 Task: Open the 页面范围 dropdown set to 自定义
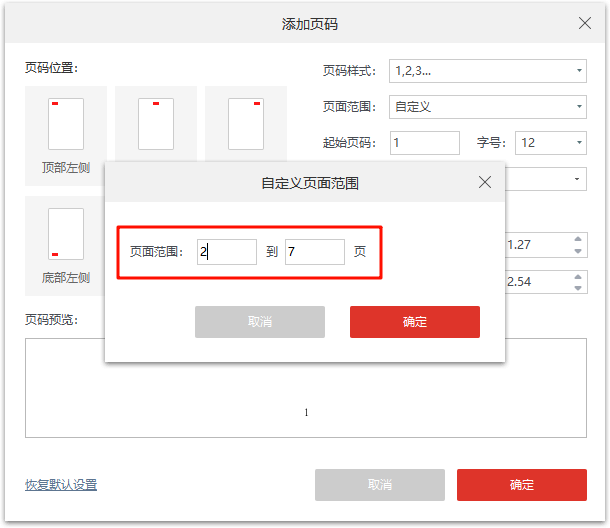pyautogui.click(x=487, y=107)
